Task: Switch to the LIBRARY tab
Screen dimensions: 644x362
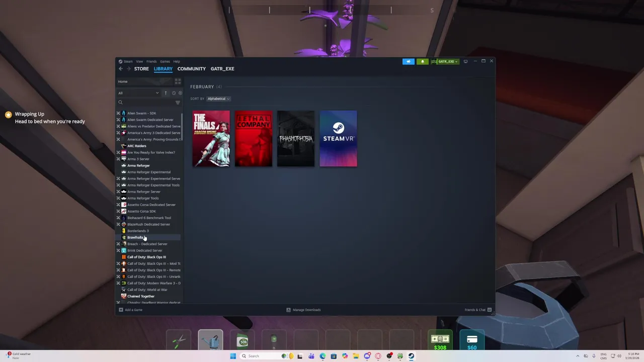Action: [x=163, y=69]
